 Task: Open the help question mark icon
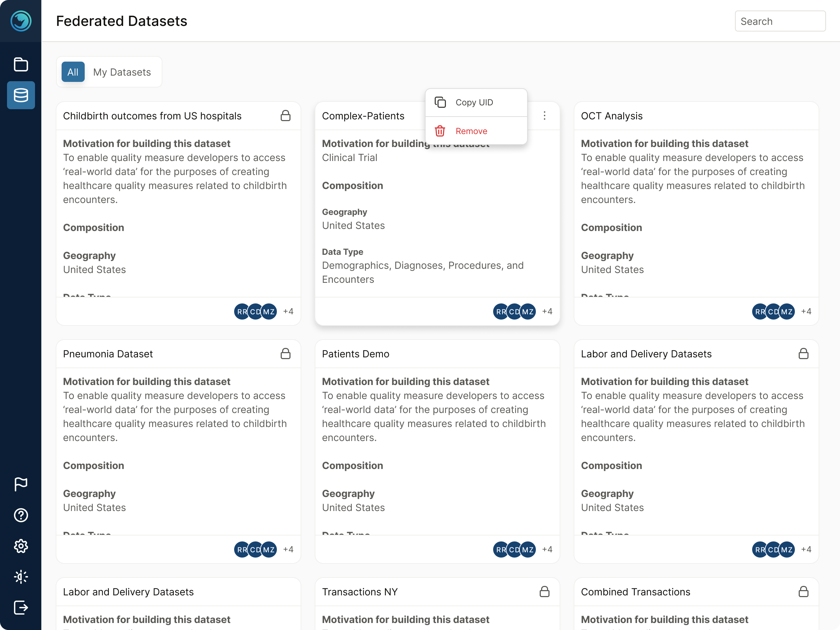coord(21,515)
